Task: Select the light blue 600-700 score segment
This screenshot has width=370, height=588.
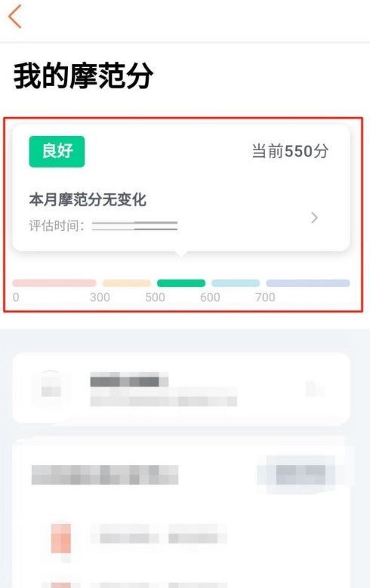Action: (236, 283)
